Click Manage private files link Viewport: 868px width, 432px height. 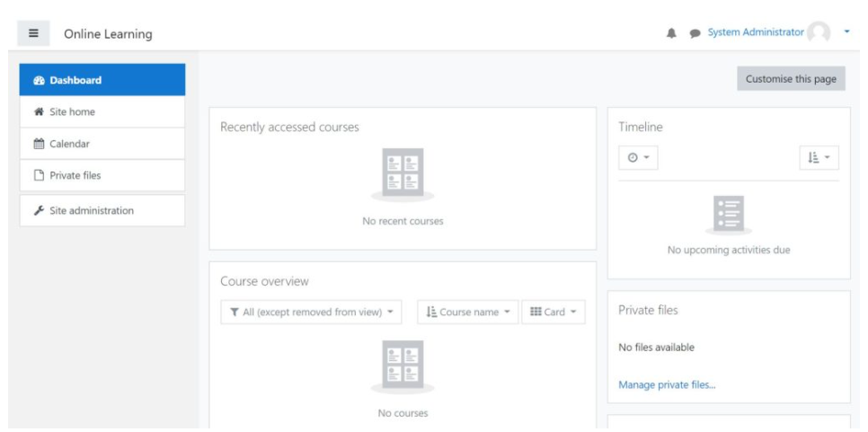667,385
